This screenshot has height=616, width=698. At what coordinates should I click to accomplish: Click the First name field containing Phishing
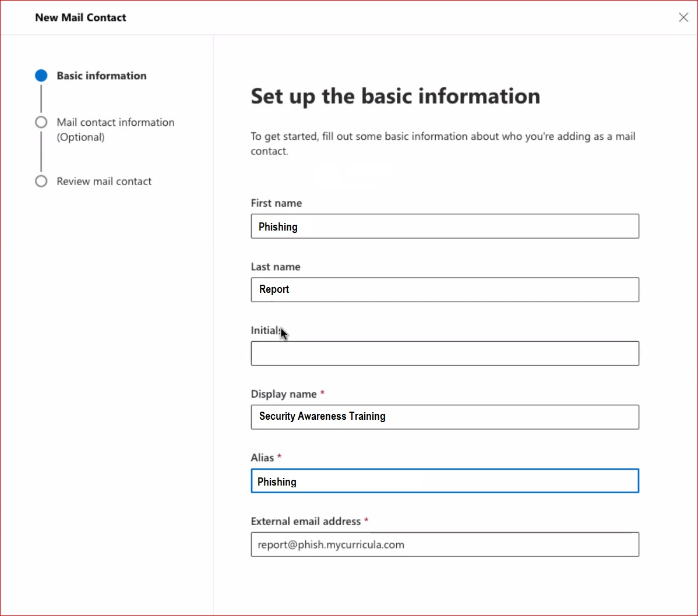pos(445,226)
